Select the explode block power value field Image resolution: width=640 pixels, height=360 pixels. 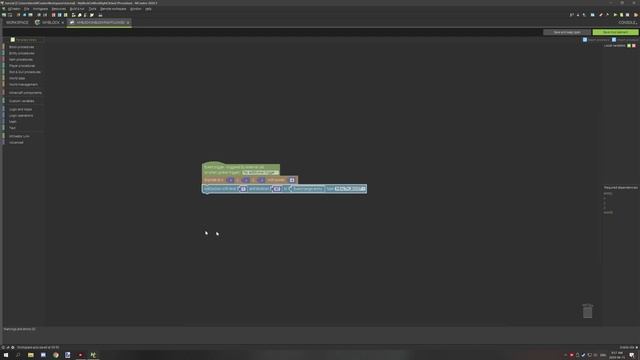292,180
